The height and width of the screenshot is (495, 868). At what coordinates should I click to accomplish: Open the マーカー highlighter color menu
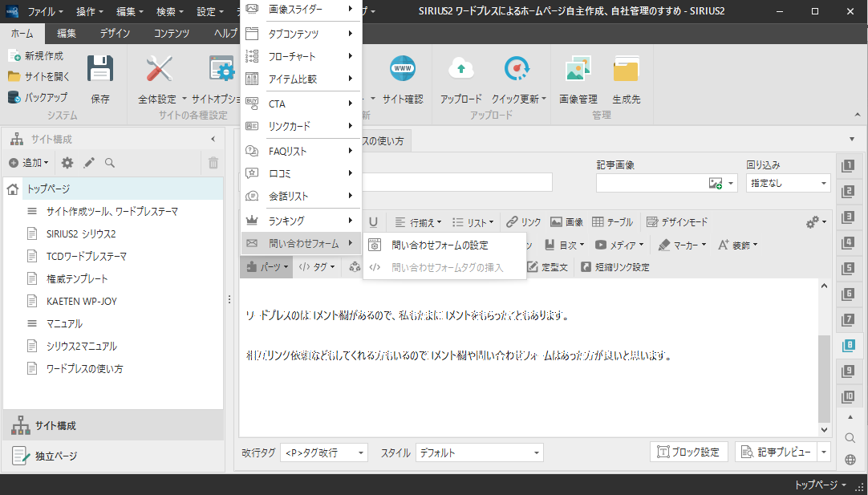[683, 245]
